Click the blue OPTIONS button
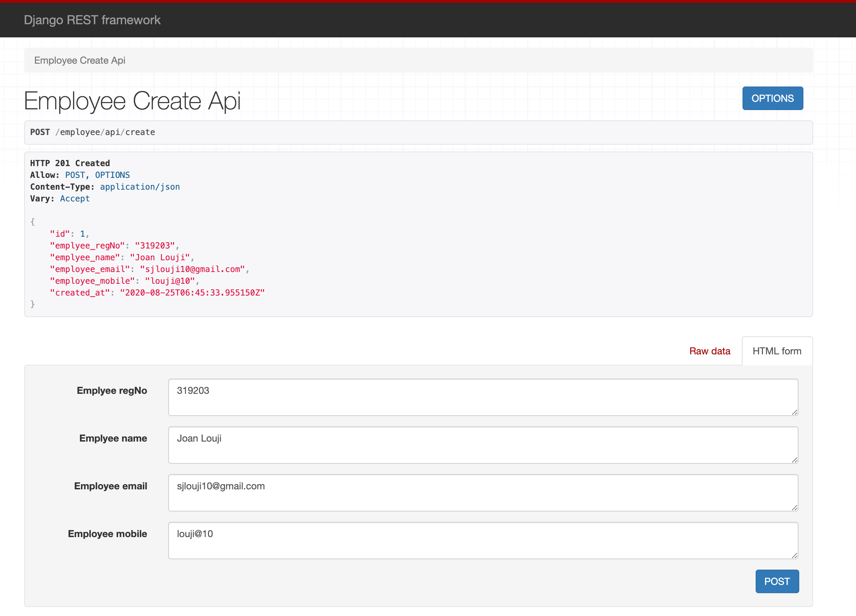 (772, 98)
